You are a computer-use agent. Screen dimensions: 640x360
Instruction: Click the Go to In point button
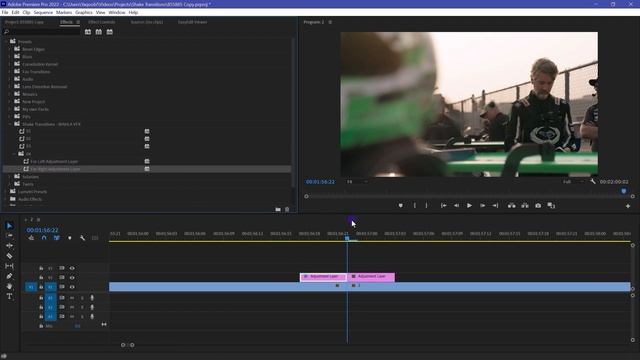pos(443,206)
